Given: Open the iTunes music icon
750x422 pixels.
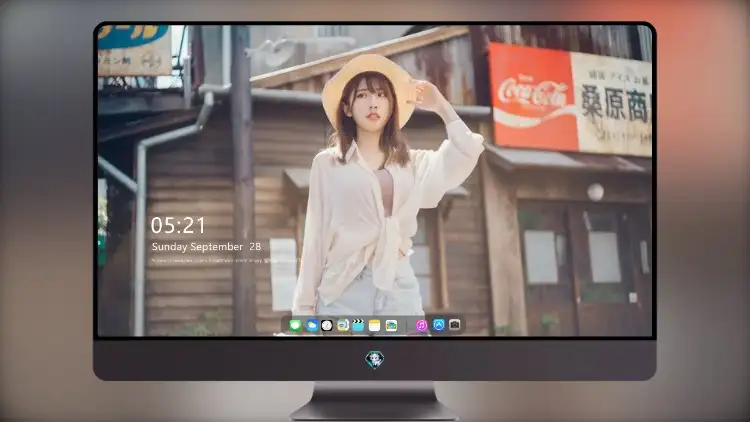Looking at the screenshot, I should [421, 325].
